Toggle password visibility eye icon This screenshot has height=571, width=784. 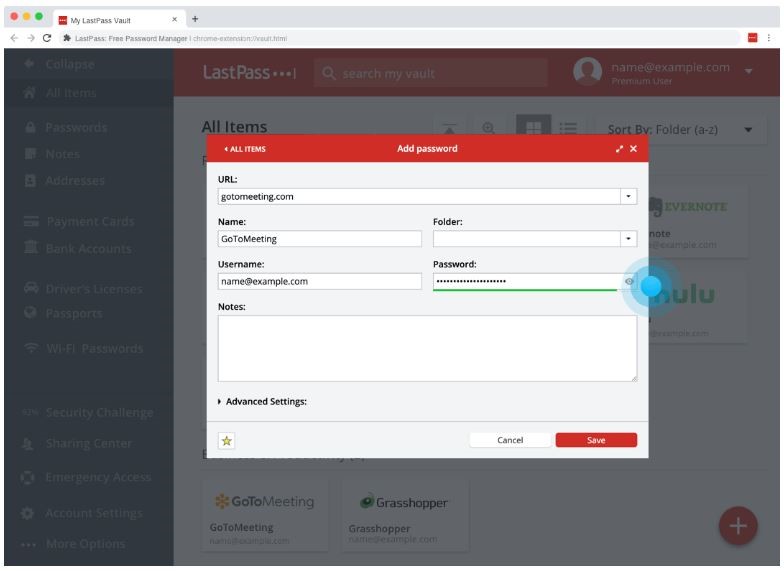point(630,282)
